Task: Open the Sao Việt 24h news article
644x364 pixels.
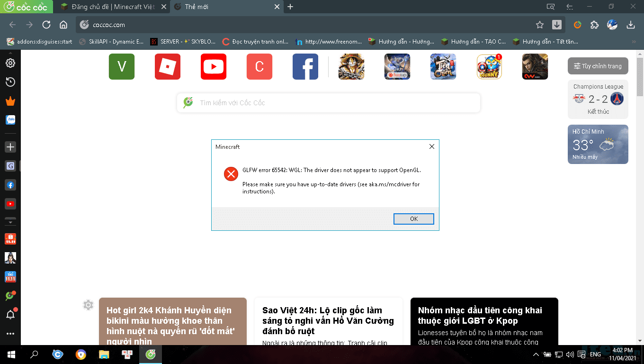Action: [x=328, y=321]
